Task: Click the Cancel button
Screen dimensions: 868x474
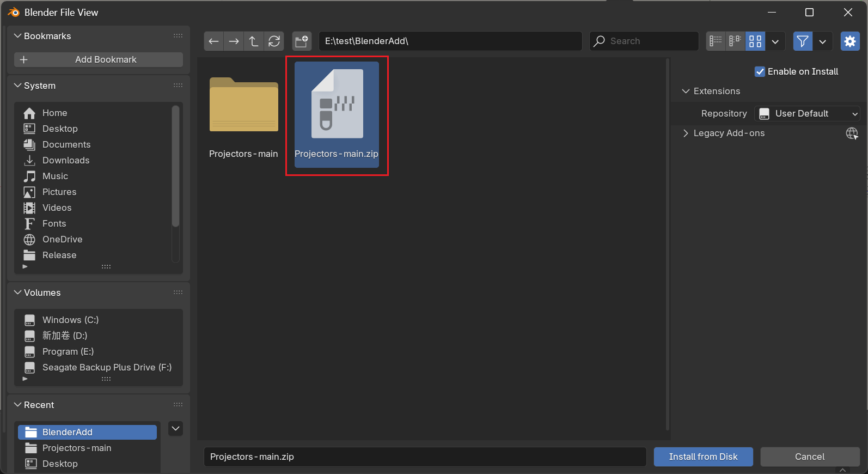Action: [810, 457]
